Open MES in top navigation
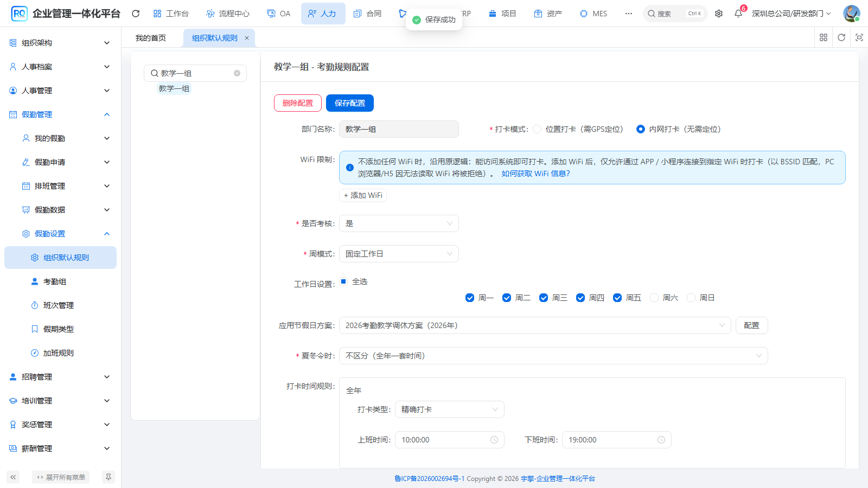The image size is (868, 488). point(593,14)
